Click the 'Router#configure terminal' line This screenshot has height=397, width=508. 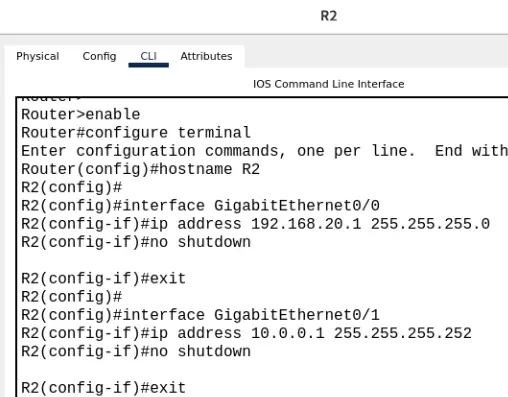click(x=136, y=133)
